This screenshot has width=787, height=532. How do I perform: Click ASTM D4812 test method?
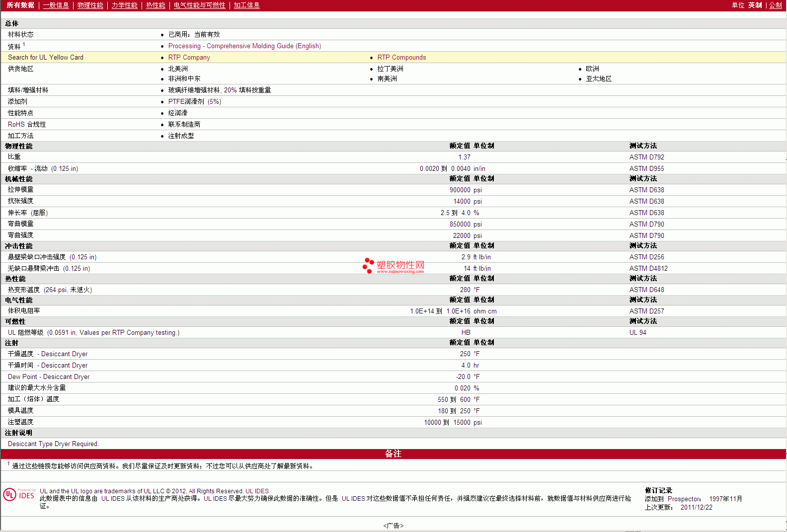tap(648, 268)
